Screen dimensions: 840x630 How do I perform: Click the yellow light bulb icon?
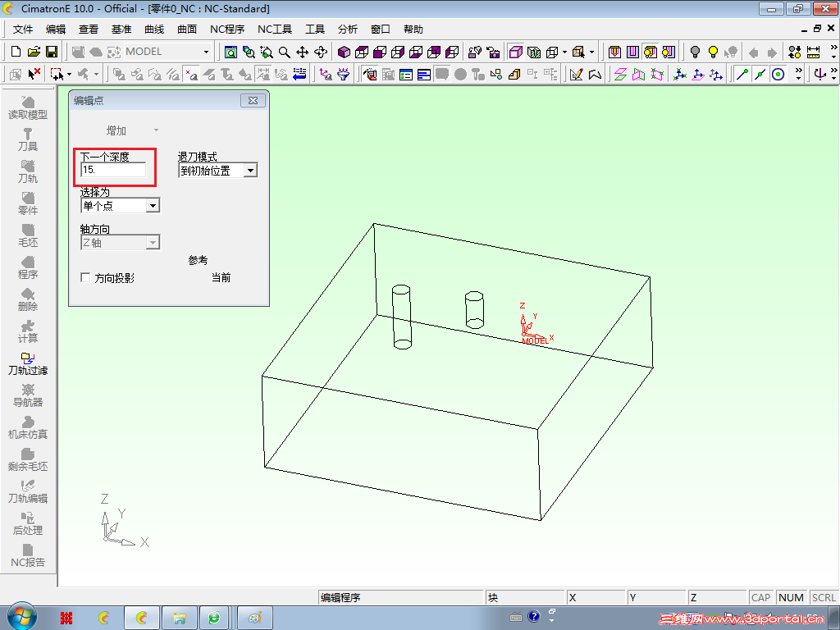pos(713,52)
